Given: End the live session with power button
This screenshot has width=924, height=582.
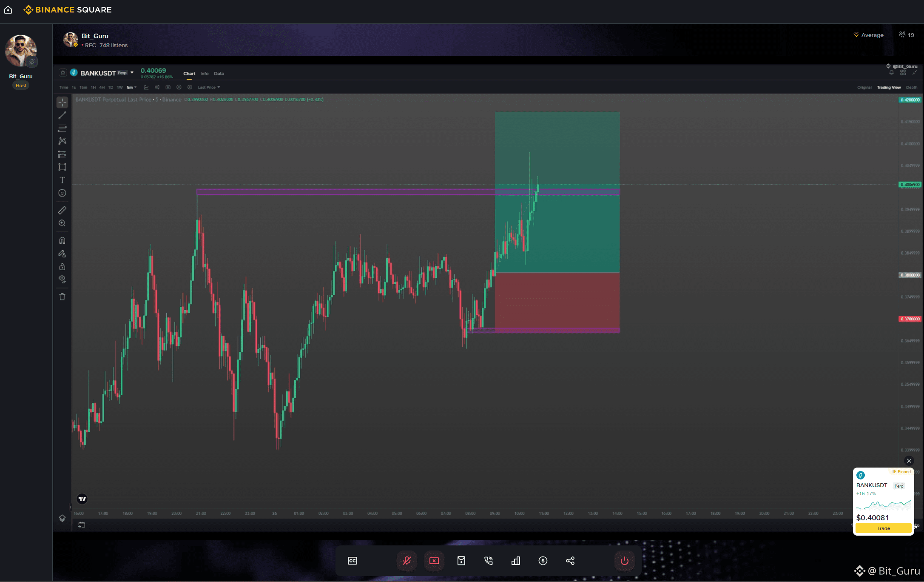Looking at the screenshot, I should [x=625, y=561].
